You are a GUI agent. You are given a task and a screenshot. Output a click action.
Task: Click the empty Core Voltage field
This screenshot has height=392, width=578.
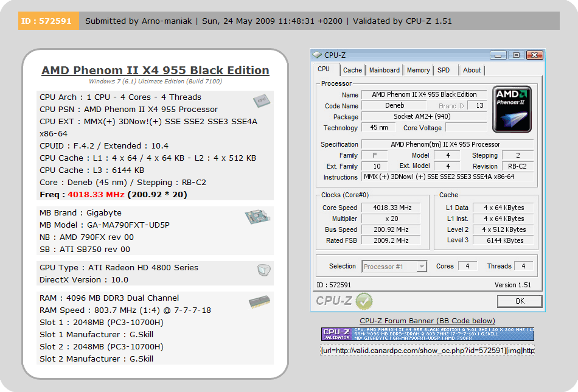(x=466, y=128)
